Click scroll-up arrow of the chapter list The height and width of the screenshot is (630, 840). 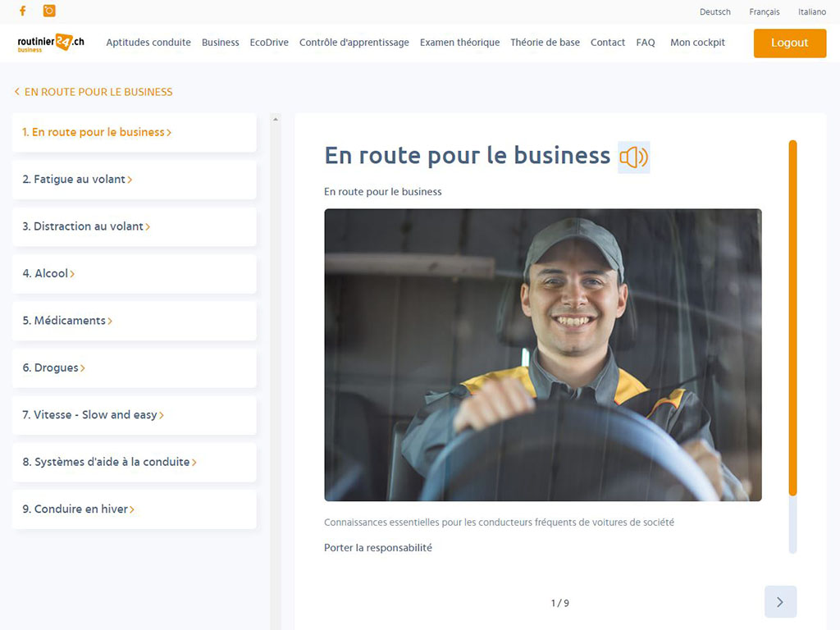click(x=276, y=120)
